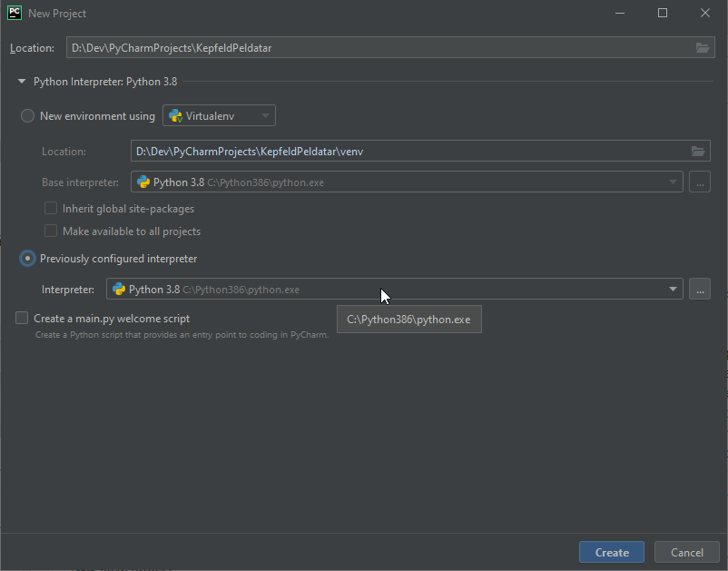Viewport: 728px width, 571px height.
Task: Click Python icon in Interpreter combo box
Action: pyautogui.click(x=119, y=290)
